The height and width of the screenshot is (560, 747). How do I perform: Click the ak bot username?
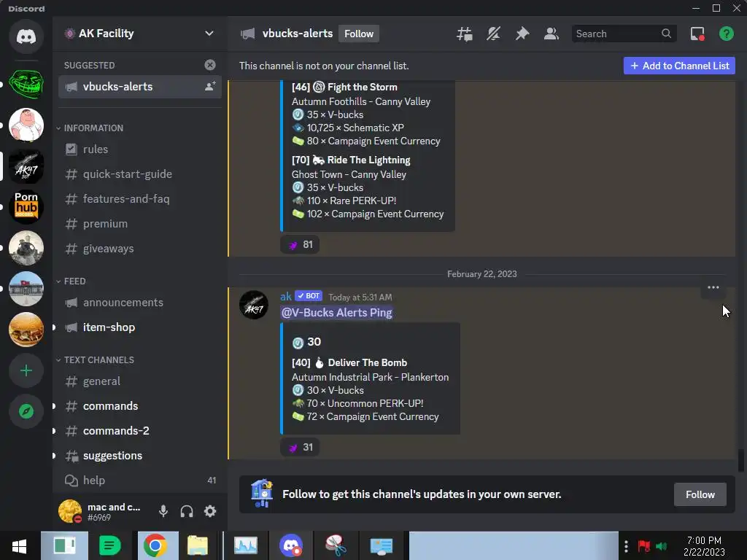[286, 296]
